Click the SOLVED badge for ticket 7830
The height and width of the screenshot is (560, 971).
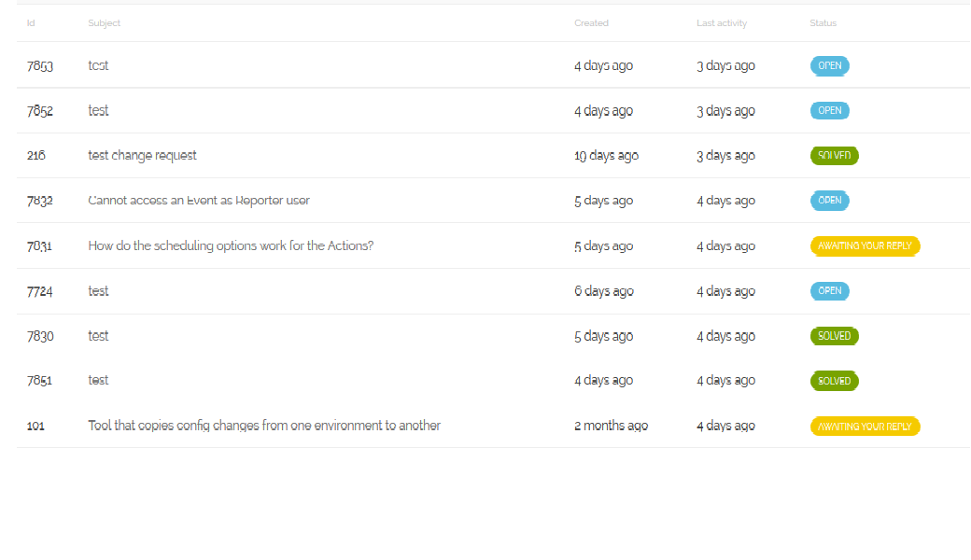click(834, 336)
